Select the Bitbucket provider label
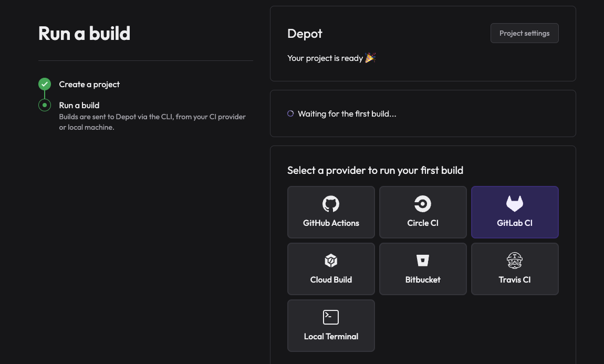This screenshot has height=364, width=604. tap(423, 280)
